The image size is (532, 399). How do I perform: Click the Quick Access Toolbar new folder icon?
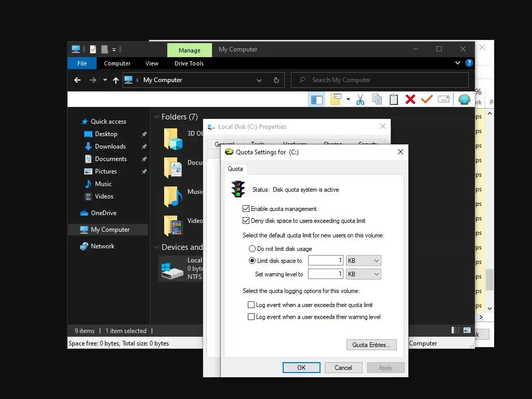coord(104,49)
